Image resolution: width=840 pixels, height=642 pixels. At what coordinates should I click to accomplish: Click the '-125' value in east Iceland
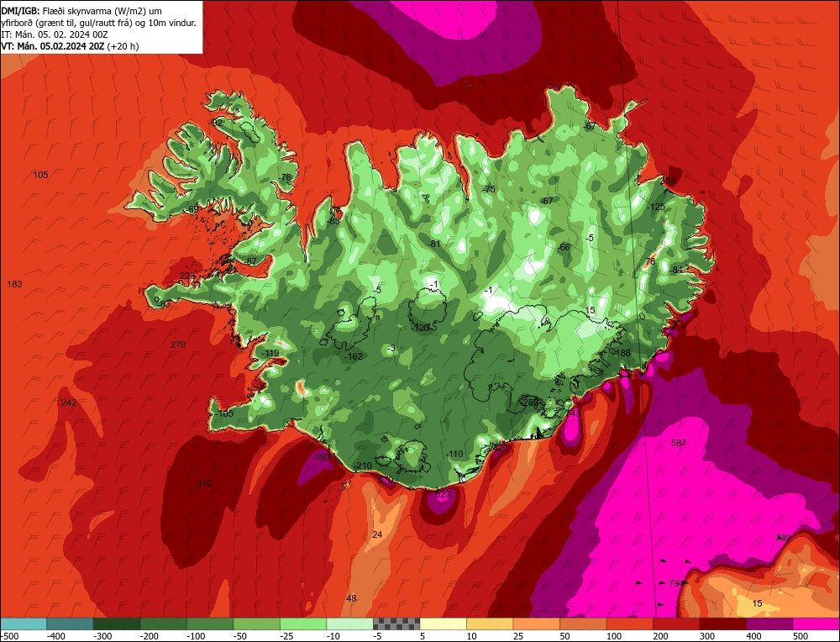pyautogui.click(x=656, y=207)
